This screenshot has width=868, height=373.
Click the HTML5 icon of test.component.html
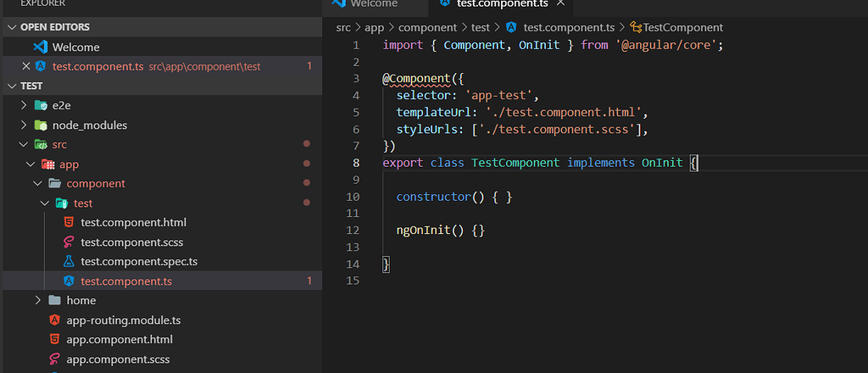tap(69, 222)
